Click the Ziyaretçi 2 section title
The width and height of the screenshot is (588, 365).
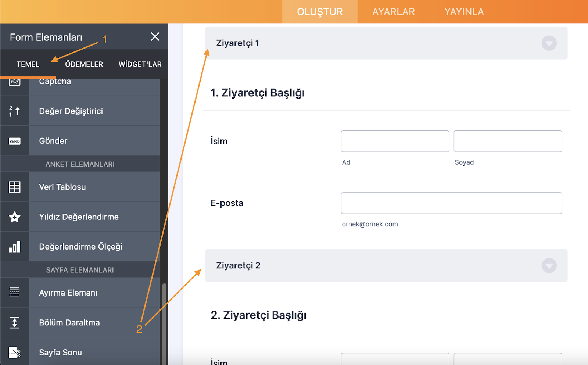click(x=238, y=265)
